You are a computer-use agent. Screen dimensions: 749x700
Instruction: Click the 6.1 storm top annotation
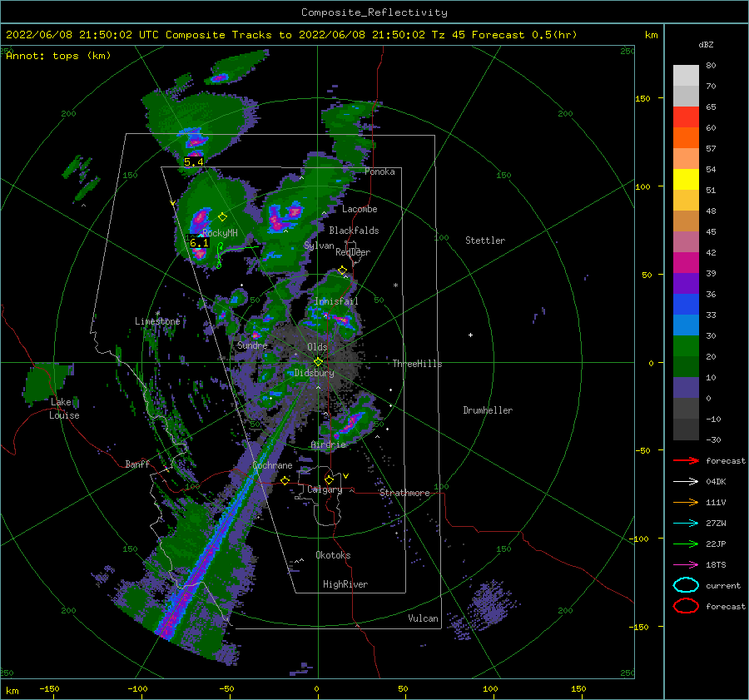199,243
